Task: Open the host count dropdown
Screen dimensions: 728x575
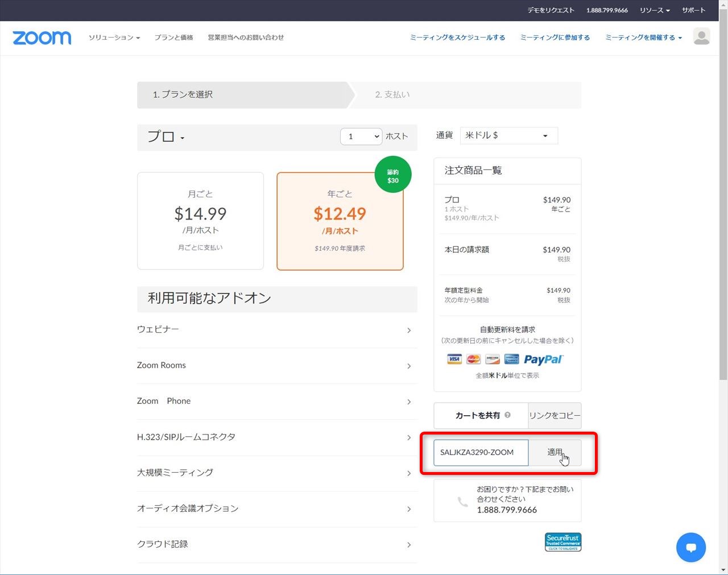Action: point(361,136)
